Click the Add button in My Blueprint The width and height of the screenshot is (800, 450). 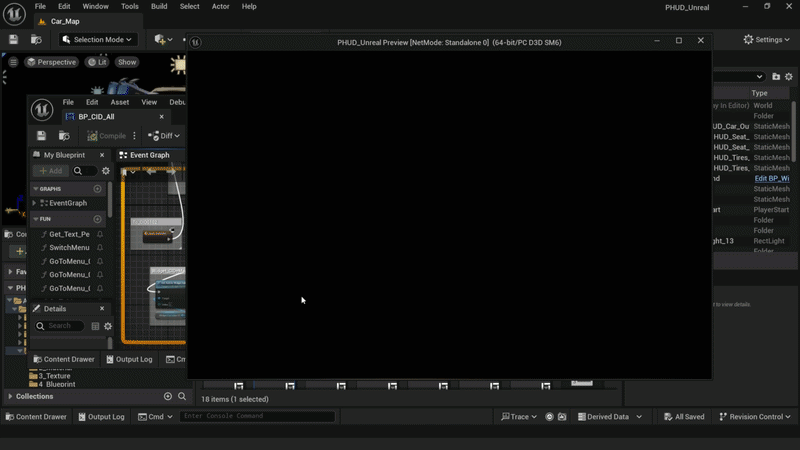click(51, 171)
